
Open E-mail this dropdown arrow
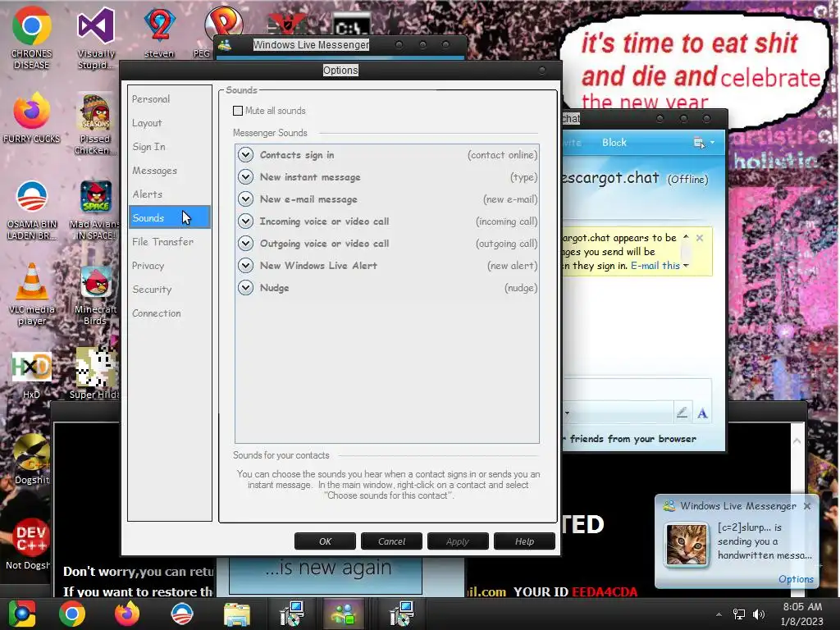[686, 266]
